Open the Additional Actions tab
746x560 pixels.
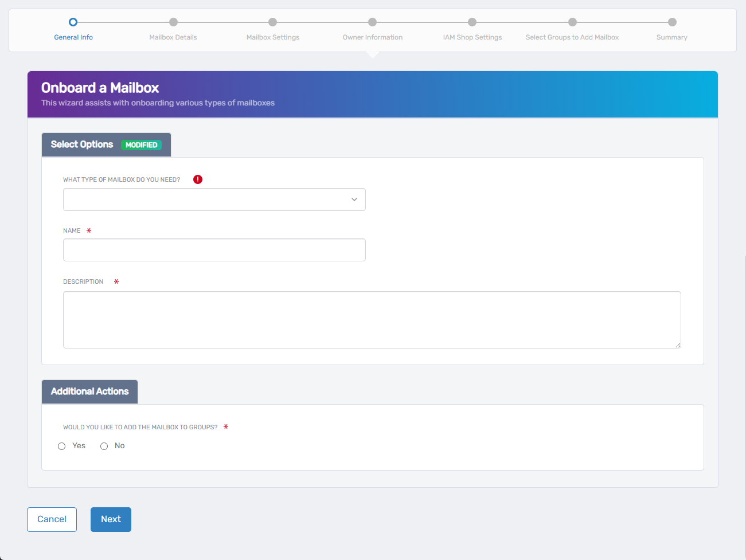tap(89, 391)
